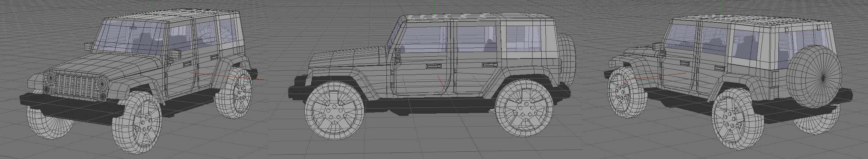Select the rear door handle in the side view
This screenshot has height=159, width=868.
(x=490, y=65)
